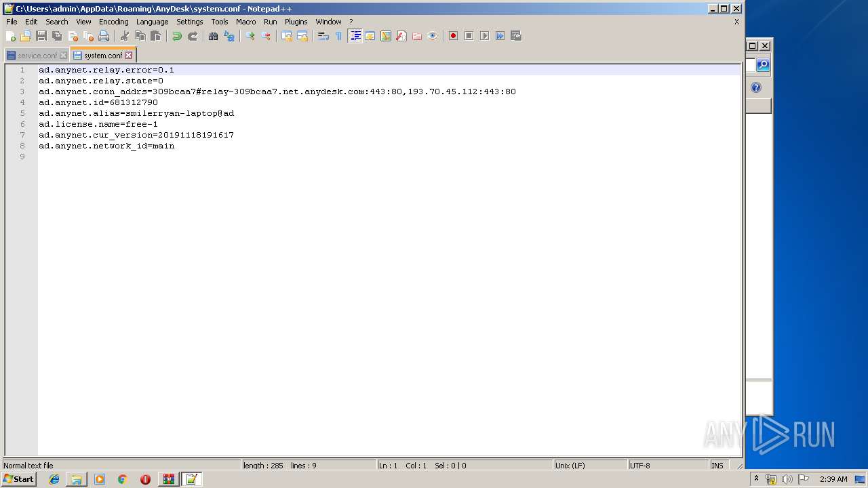Click the Paste toolbar icon
Image resolution: width=868 pixels, height=488 pixels.
pos(156,36)
